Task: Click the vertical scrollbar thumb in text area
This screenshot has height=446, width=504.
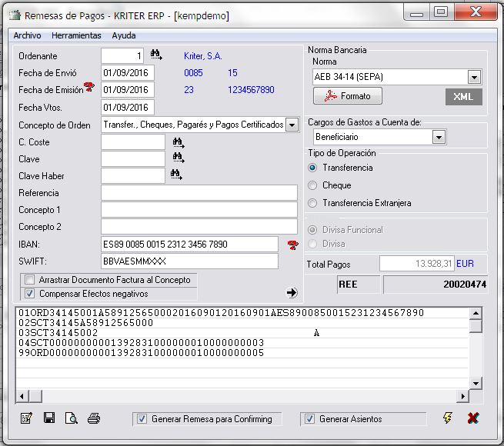Action: [x=476, y=325]
